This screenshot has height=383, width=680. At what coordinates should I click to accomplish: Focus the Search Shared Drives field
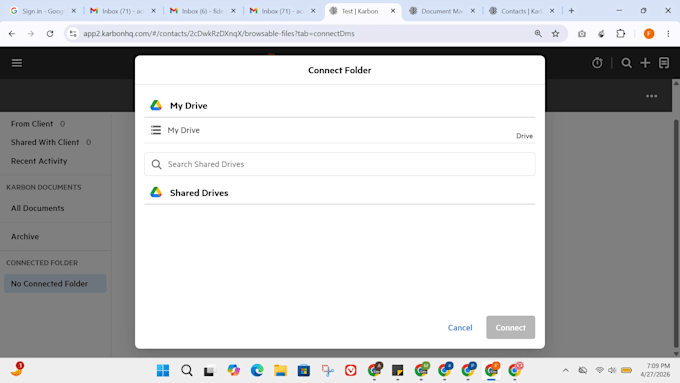pyautogui.click(x=340, y=164)
